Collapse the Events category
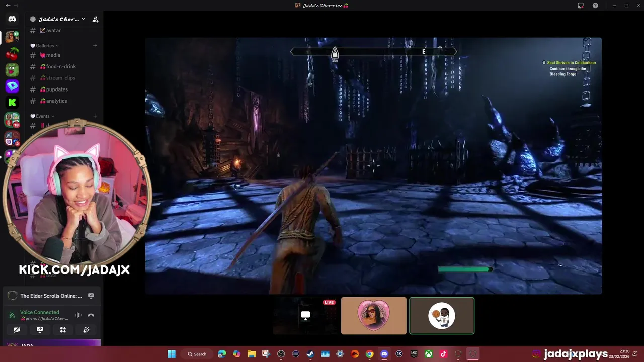Viewport: 644px width, 362px height. [43, 116]
